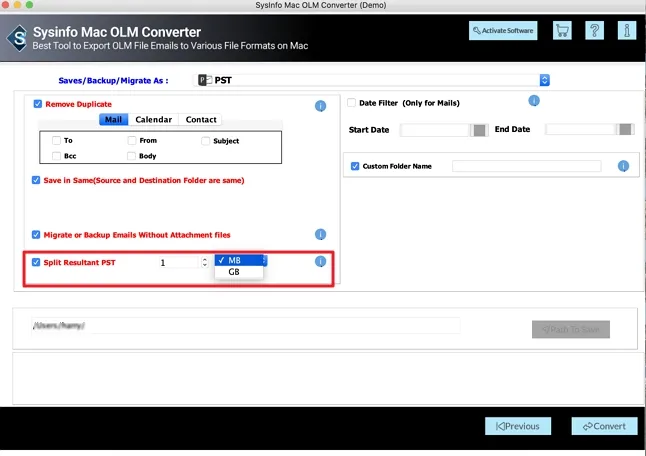
Task: Click the split size stepper arrows
Action: (x=205, y=262)
